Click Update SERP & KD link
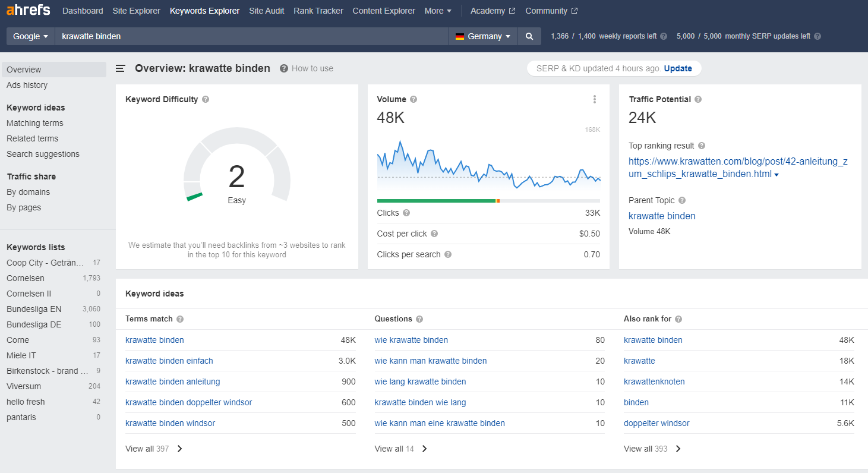This screenshot has width=868, height=473. (x=678, y=68)
